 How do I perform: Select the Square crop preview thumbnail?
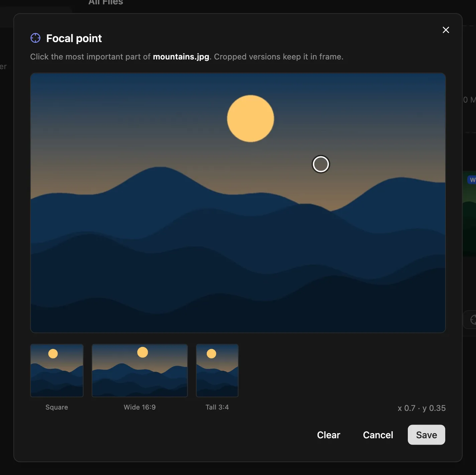(x=57, y=370)
